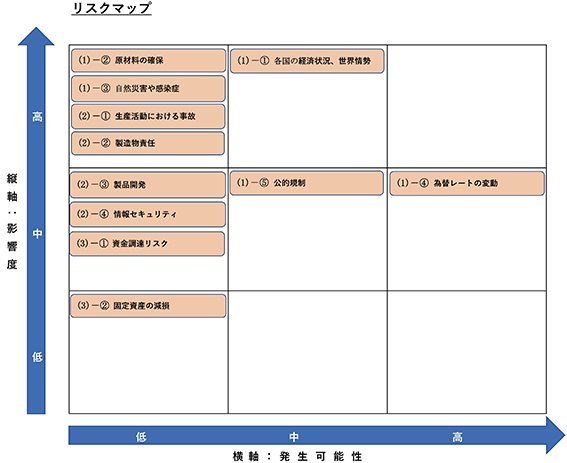567x463 pixels.
Task: Click the 低 label on horizontal arrow
Action: 141,437
